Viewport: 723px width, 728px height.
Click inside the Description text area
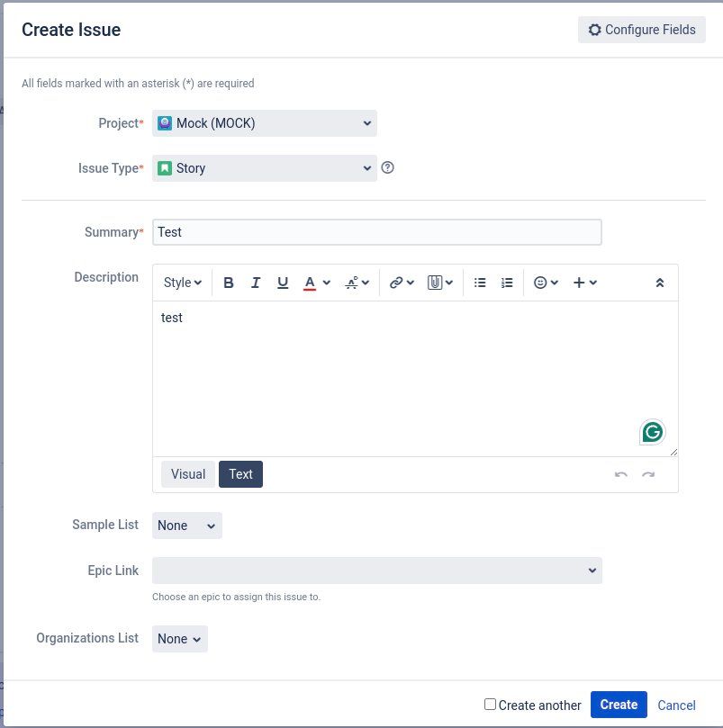pos(415,378)
